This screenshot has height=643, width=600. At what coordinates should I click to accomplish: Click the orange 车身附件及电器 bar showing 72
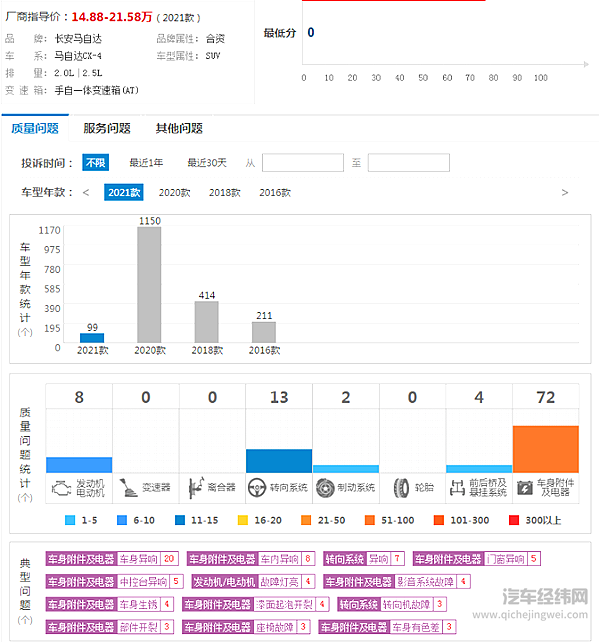(545, 449)
